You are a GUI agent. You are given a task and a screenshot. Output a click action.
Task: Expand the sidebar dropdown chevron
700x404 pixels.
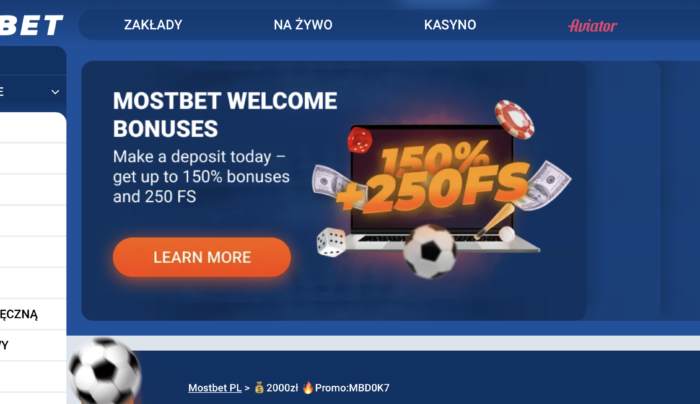click(x=55, y=92)
